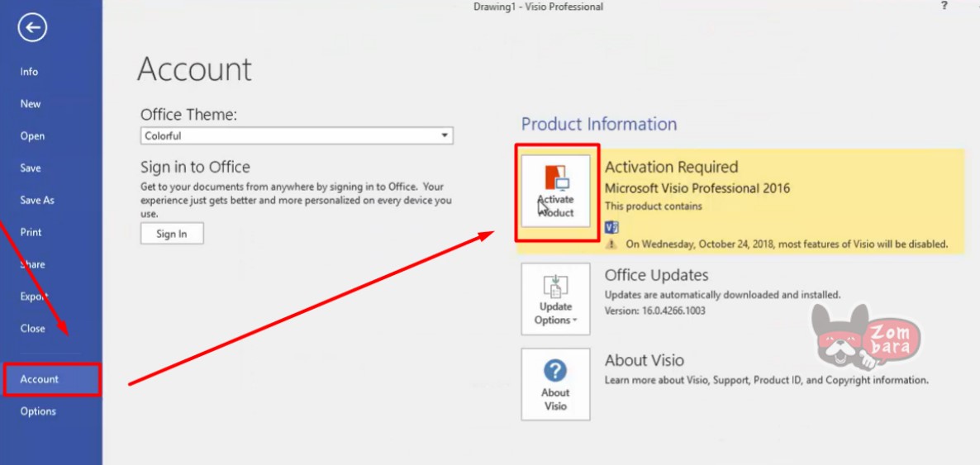Screen dimensions: 980x465
Task: Click the 'Drawing1 - Visio Professional' title
Action: (539, 7)
